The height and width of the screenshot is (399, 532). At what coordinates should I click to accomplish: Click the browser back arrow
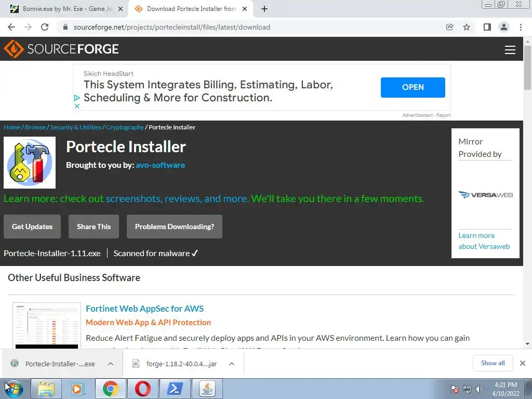click(11, 27)
